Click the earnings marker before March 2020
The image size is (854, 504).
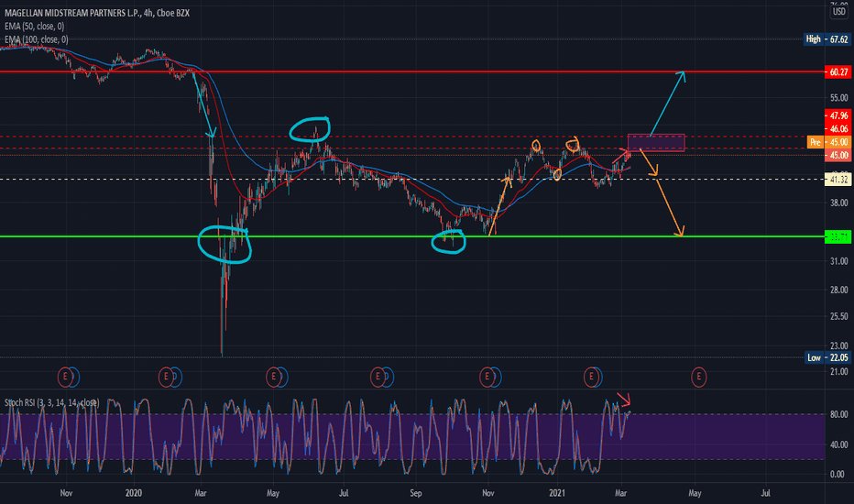tap(166, 377)
